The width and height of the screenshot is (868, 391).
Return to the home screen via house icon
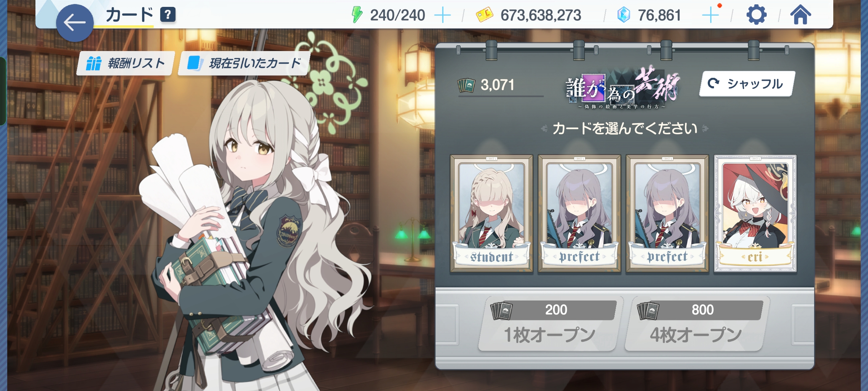[800, 15]
